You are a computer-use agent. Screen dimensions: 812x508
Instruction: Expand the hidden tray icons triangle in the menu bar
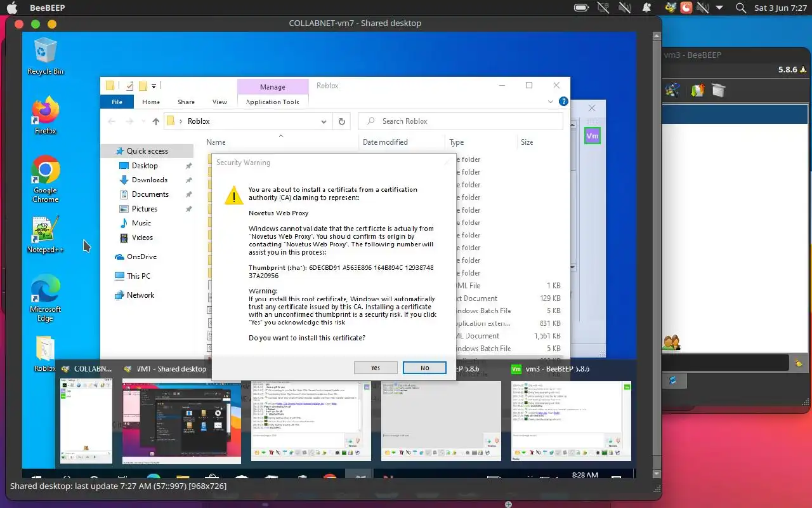pyautogui.click(x=719, y=8)
